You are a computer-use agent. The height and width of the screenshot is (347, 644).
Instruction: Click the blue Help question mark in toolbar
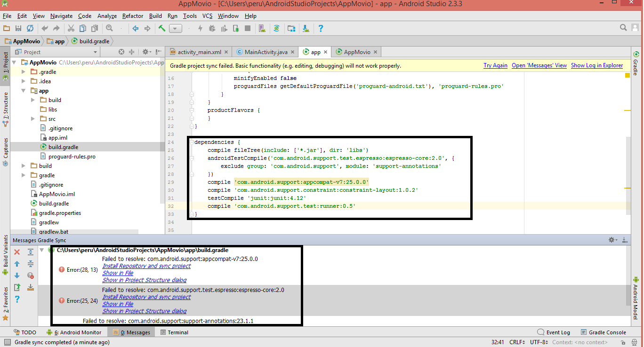[x=321, y=29]
